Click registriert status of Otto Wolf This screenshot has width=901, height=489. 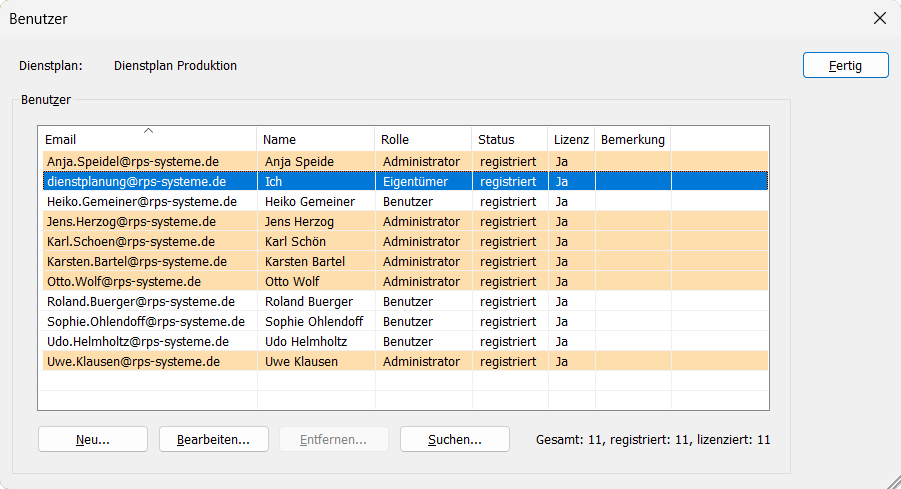(x=510, y=282)
